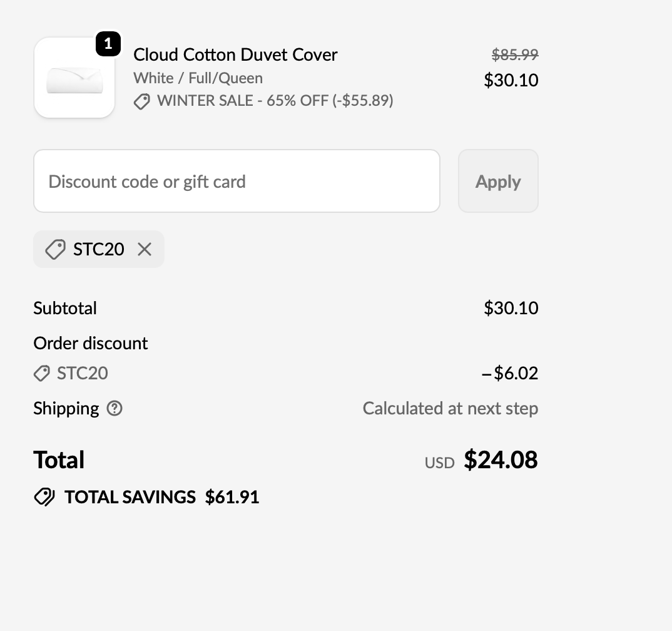Click the White / Full/Queen variant text
The width and height of the screenshot is (672, 631).
(198, 78)
